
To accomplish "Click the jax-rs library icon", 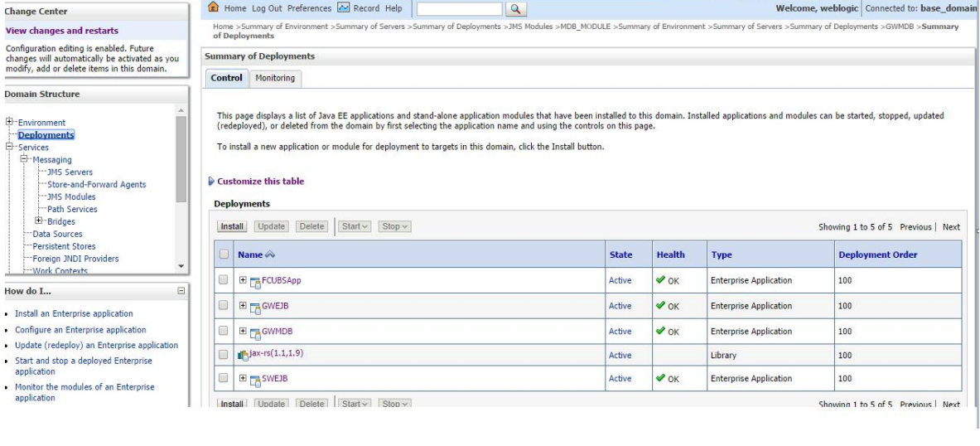I will pyautogui.click(x=243, y=356).
